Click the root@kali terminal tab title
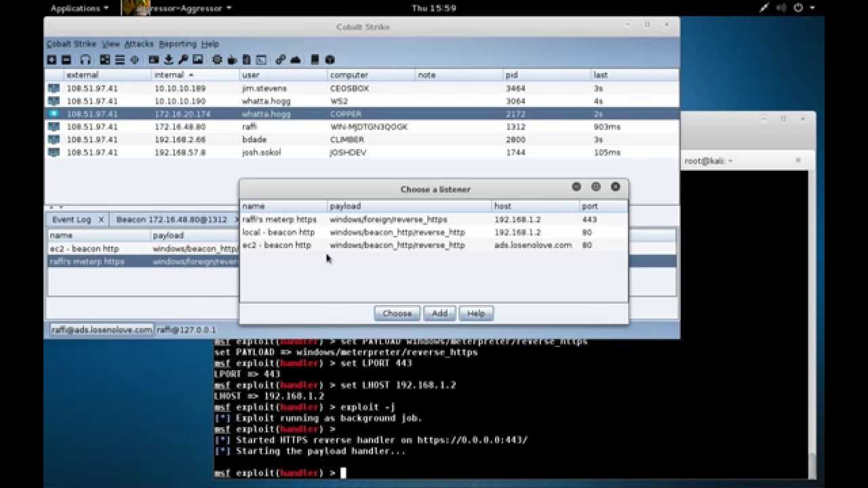 pos(708,161)
